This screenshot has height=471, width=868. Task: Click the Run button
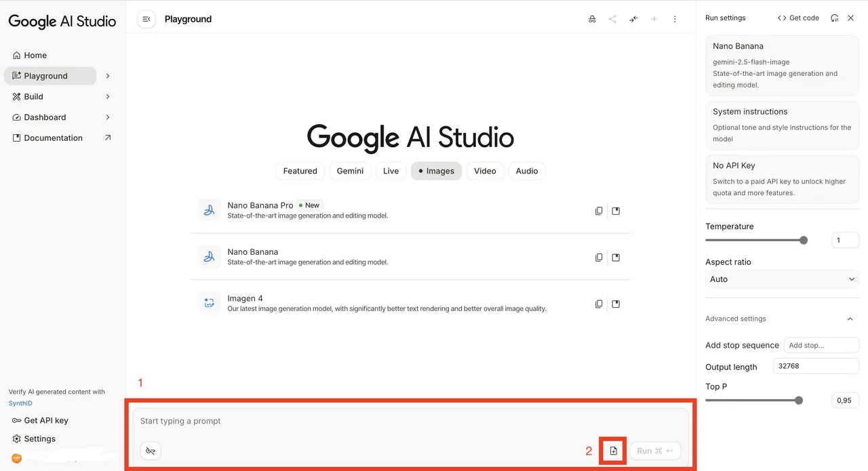(655, 451)
